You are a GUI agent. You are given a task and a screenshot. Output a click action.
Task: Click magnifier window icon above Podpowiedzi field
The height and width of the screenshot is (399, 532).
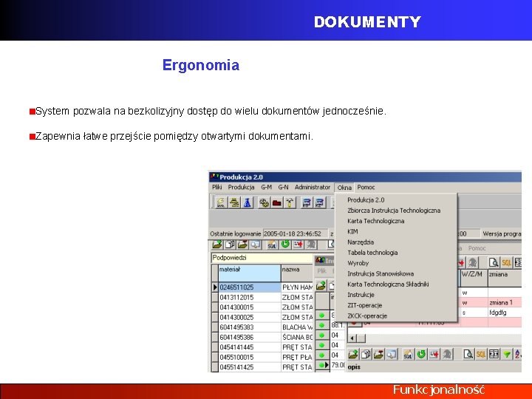tap(255, 245)
